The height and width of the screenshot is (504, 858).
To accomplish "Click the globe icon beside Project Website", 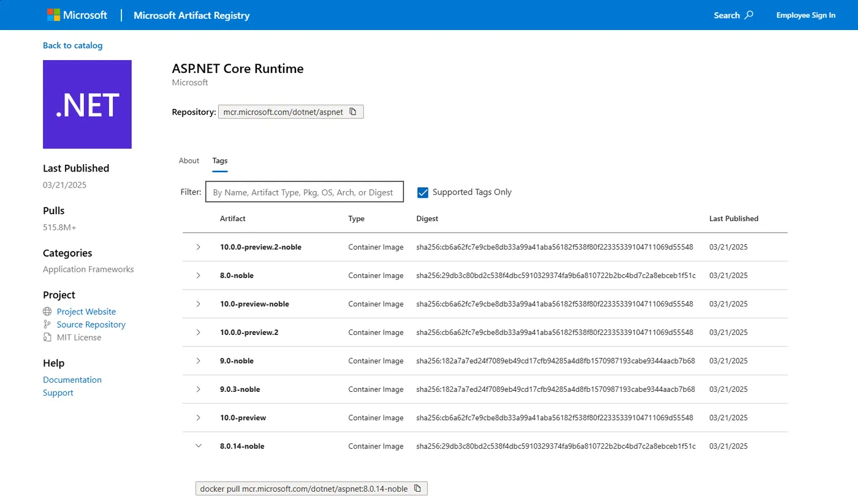I will point(47,311).
